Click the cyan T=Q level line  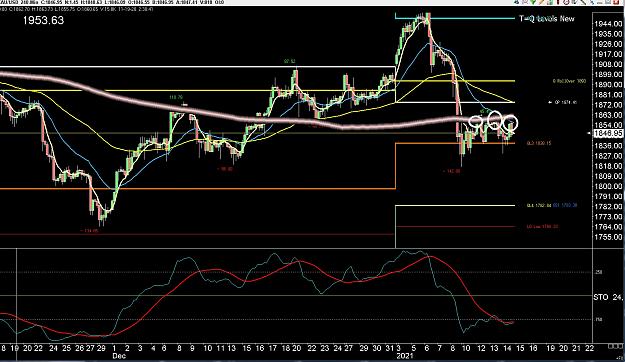(455, 18)
